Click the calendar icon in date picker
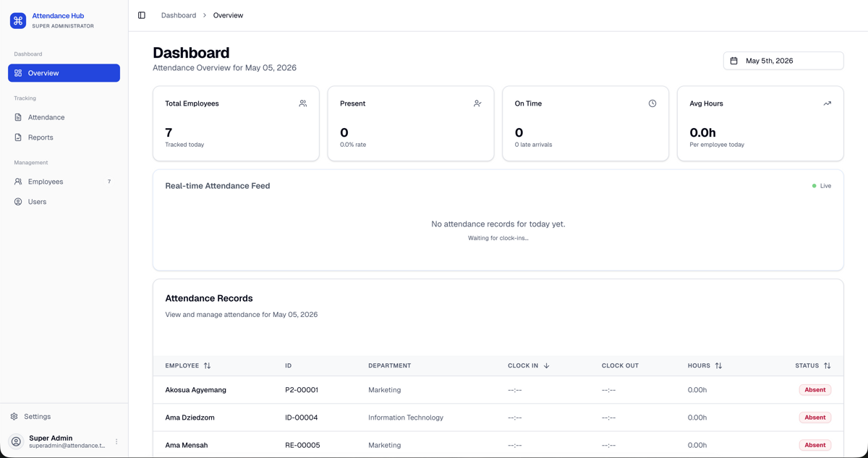 click(x=733, y=61)
